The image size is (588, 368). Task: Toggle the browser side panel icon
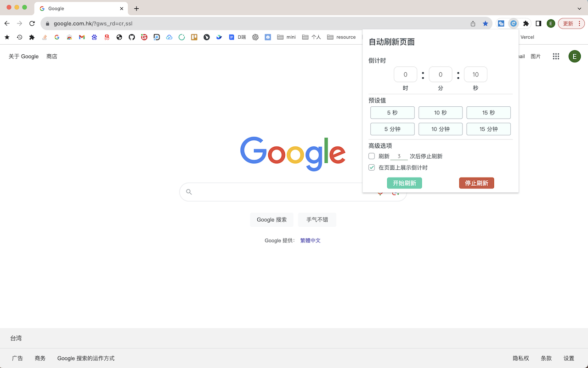coord(538,23)
